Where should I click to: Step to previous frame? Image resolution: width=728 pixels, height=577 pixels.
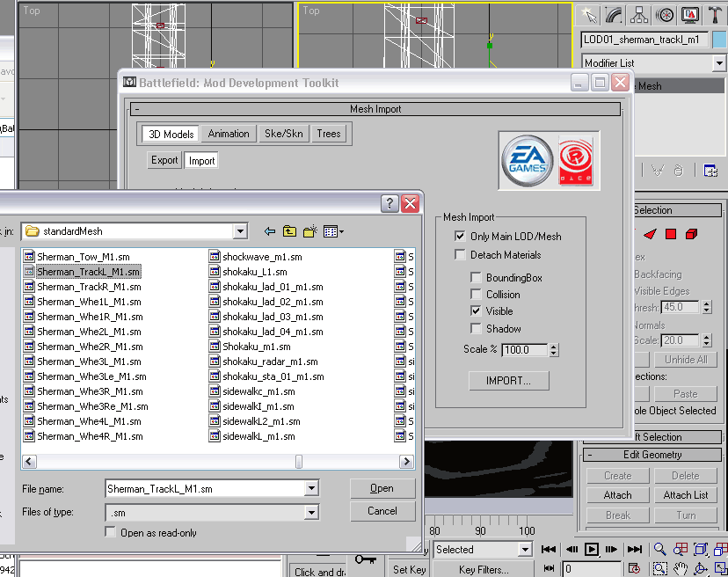[x=571, y=550]
